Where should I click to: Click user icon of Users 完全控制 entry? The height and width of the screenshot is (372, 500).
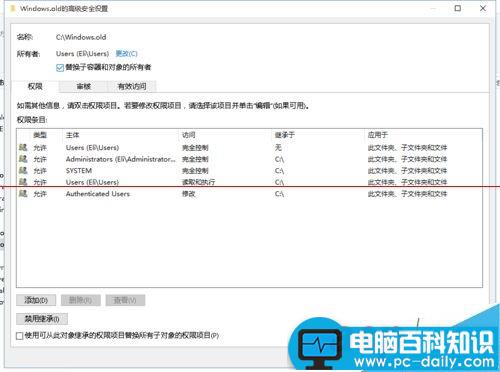point(23,147)
